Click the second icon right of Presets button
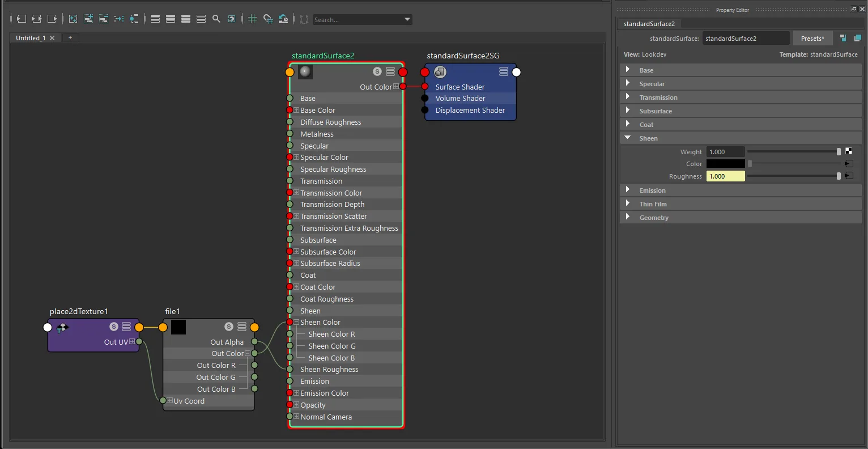The width and height of the screenshot is (868, 449). click(857, 38)
